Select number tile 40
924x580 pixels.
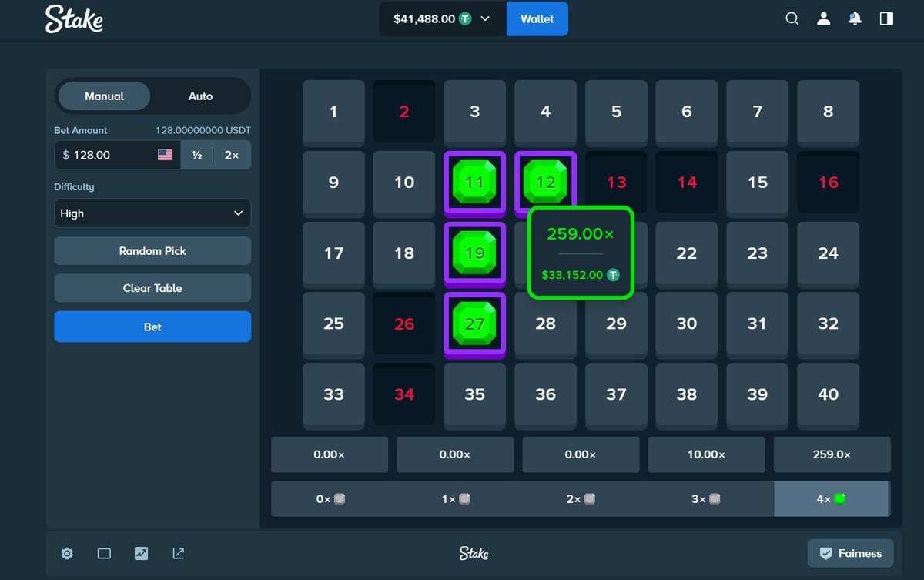[x=828, y=394]
